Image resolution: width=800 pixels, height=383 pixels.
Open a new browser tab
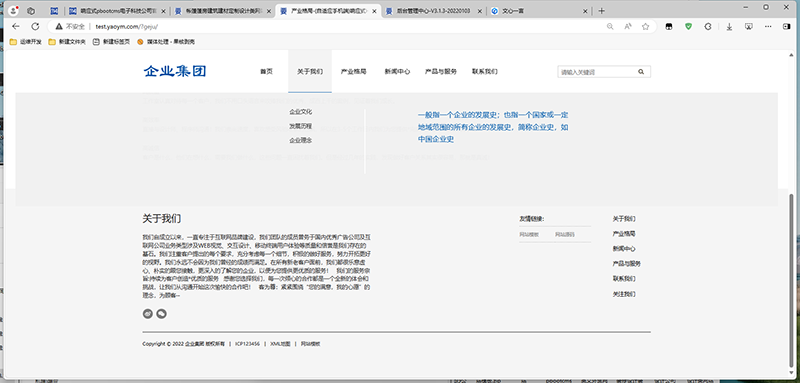(602, 11)
